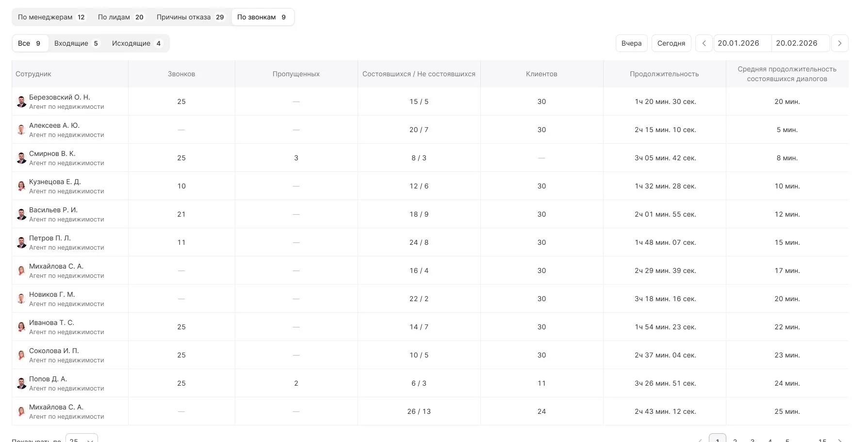
Task: Select По звонкам tab
Action: [262, 17]
